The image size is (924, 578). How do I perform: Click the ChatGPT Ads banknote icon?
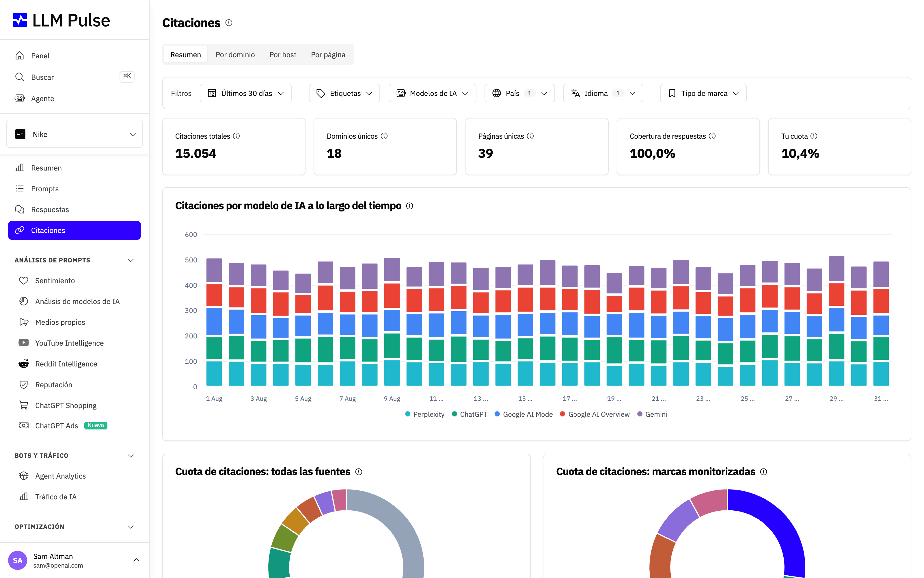coord(24,426)
